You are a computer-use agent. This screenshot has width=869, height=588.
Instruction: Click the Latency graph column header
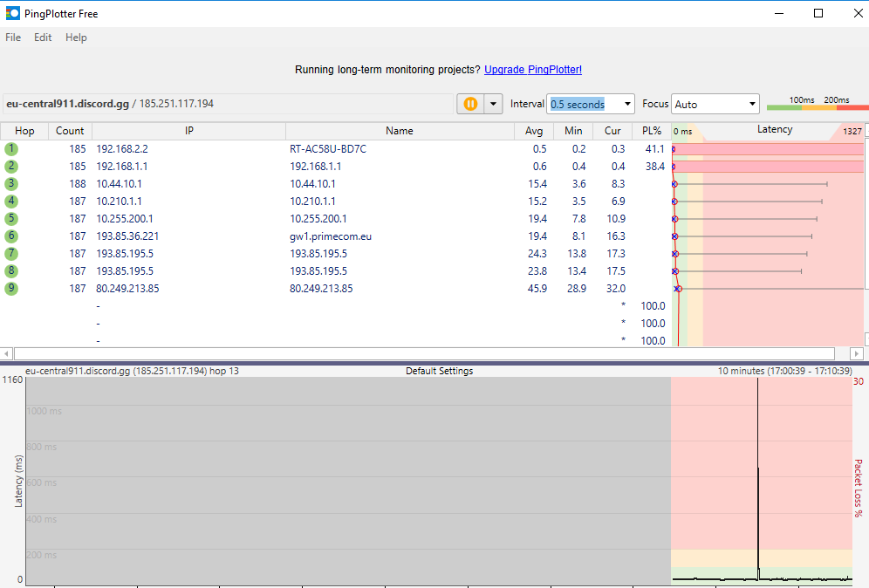[x=774, y=130]
